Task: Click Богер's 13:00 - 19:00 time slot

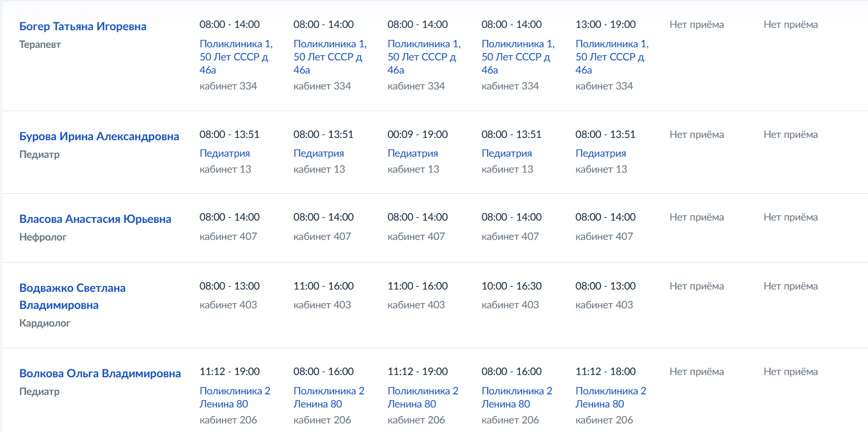Action: (606, 24)
